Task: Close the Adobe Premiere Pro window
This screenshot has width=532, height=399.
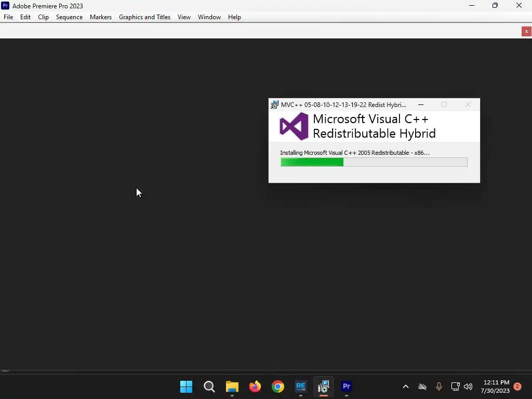Action: [519, 5]
